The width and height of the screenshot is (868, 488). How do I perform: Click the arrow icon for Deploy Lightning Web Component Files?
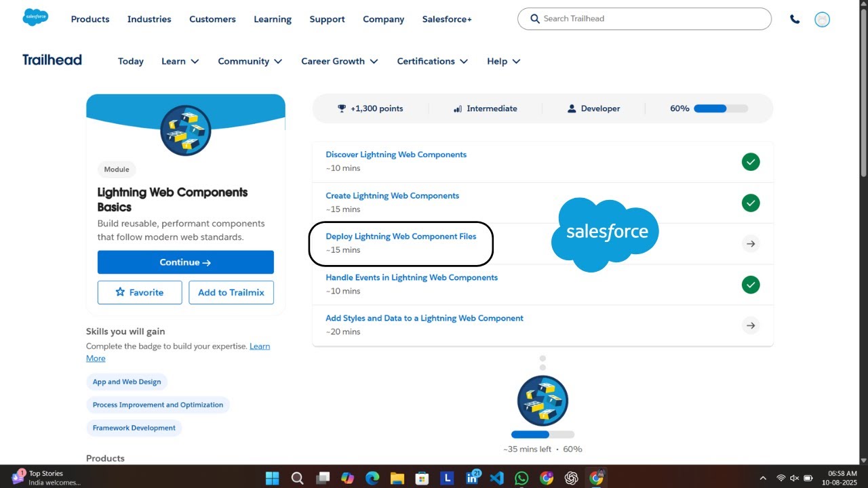(x=751, y=243)
